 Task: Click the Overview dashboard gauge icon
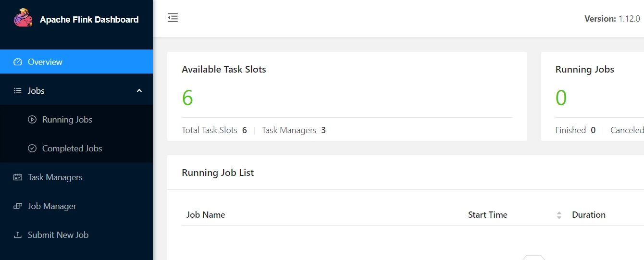click(x=18, y=62)
